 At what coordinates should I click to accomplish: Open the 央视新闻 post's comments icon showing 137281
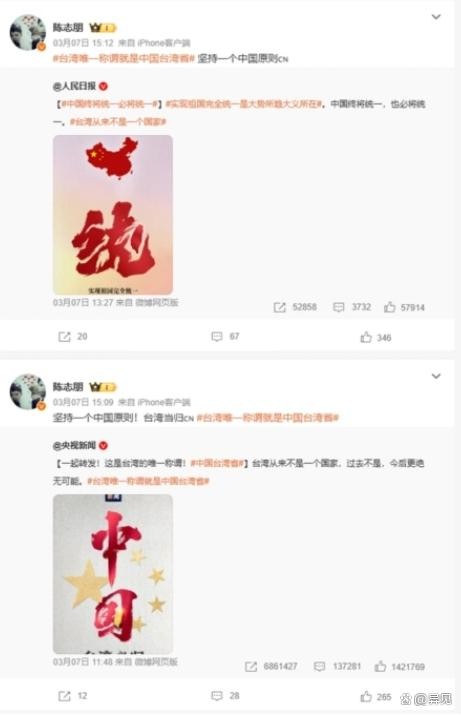coord(319,667)
